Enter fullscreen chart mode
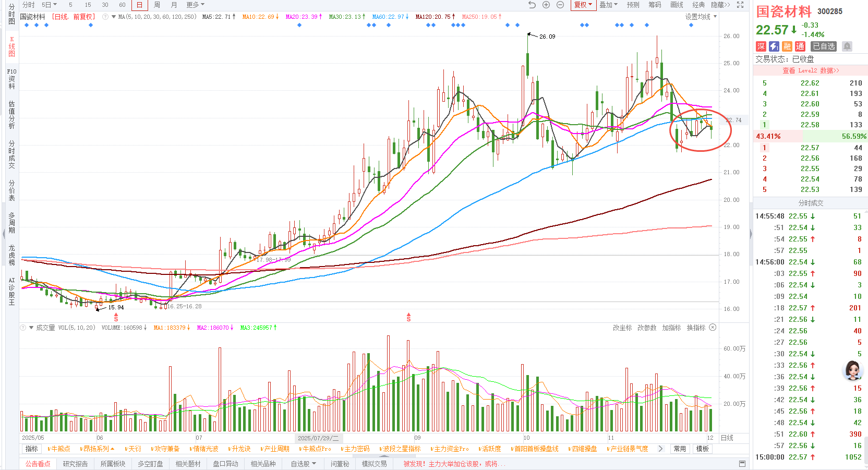Image resolution: width=868 pixels, height=470 pixels. (x=740, y=5)
